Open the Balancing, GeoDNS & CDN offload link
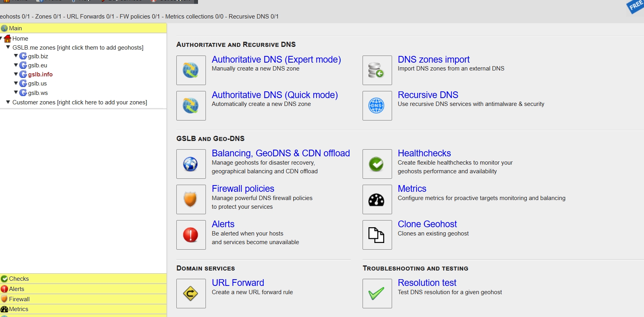 tap(280, 153)
